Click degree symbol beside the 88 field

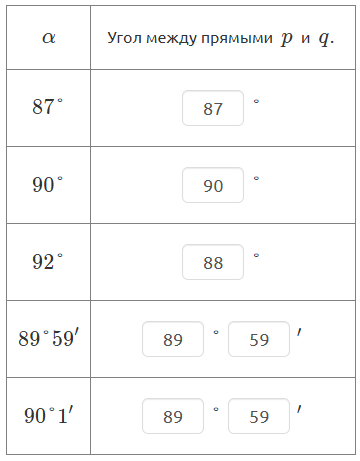click(x=256, y=255)
